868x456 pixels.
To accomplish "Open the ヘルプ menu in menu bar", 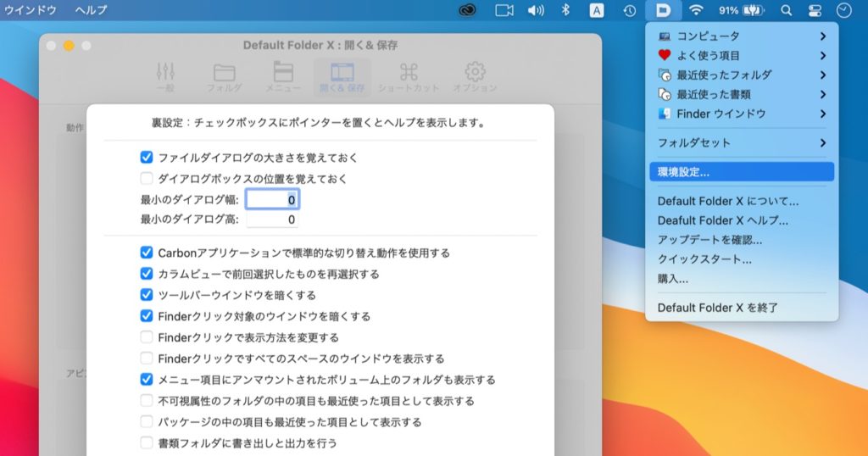I will pyautogui.click(x=91, y=10).
